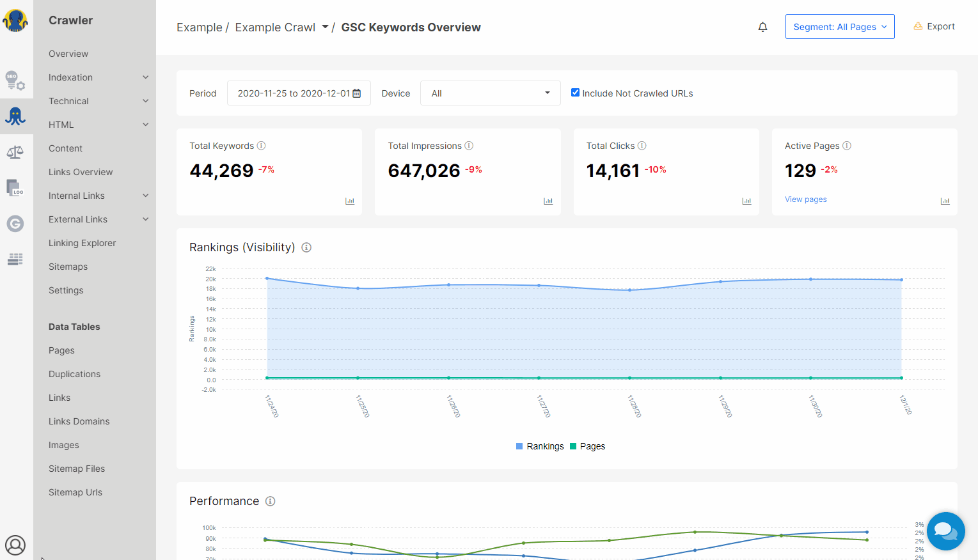The height and width of the screenshot is (560, 978).
Task: Open the Device All dropdown
Action: (x=491, y=93)
